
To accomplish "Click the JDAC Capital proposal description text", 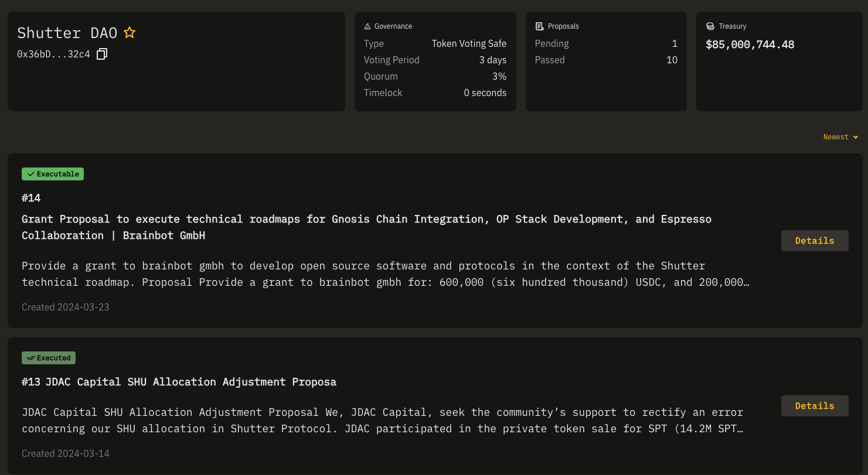I will (383, 421).
